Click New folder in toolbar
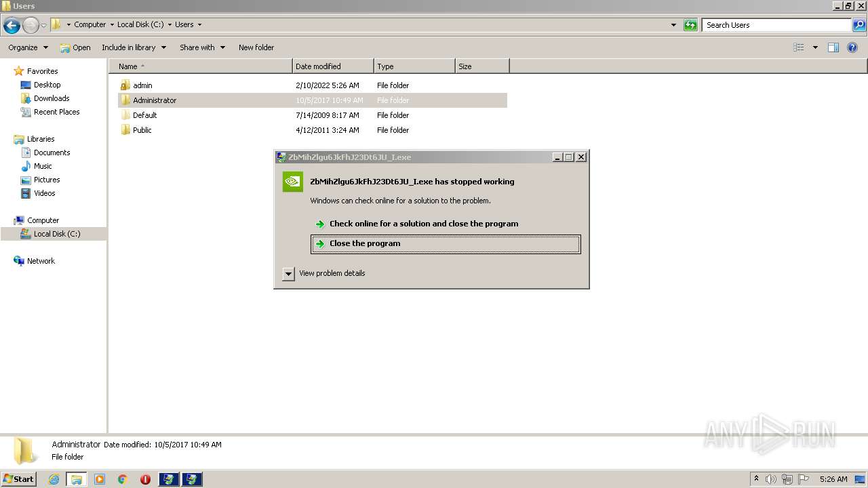This screenshot has height=488, width=868. (256, 47)
